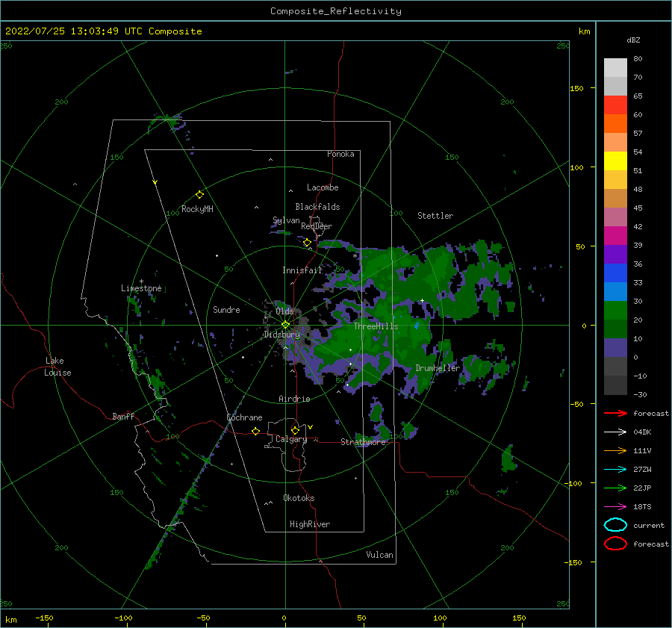The width and height of the screenshot is (672, 628).
Task: Click the Okotoks city label
Action: click(x=299, y=498)
